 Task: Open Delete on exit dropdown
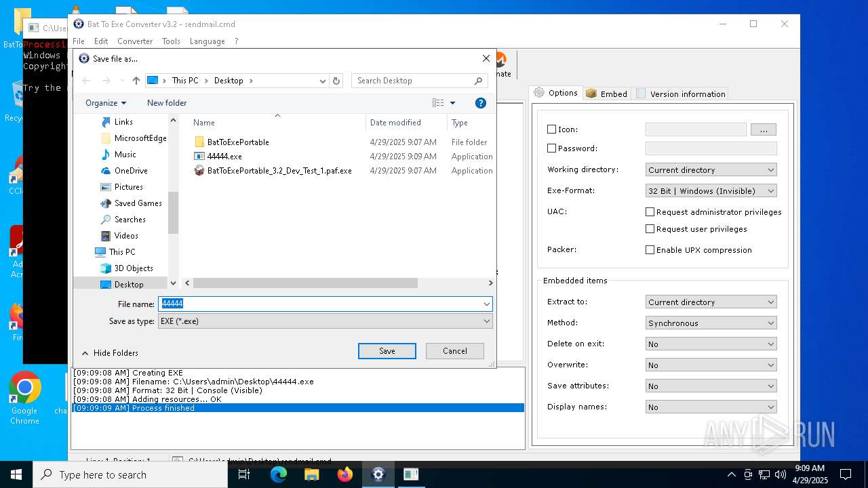coord(711,344)
